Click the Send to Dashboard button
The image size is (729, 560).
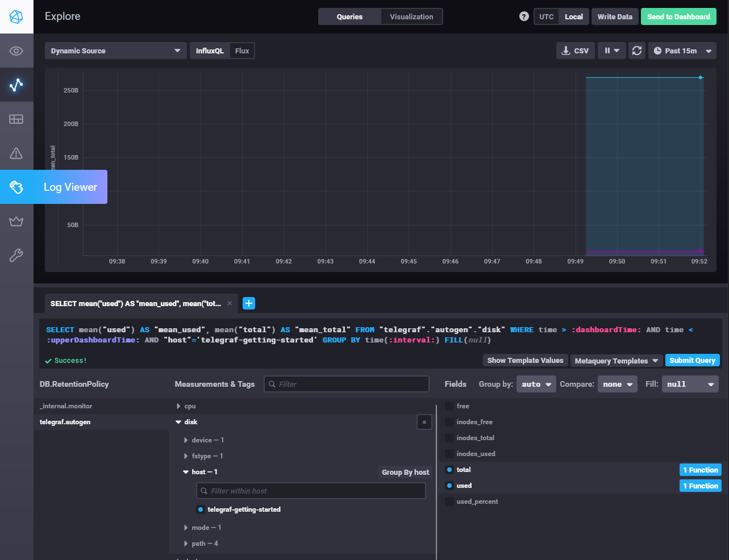click(678, 16)
